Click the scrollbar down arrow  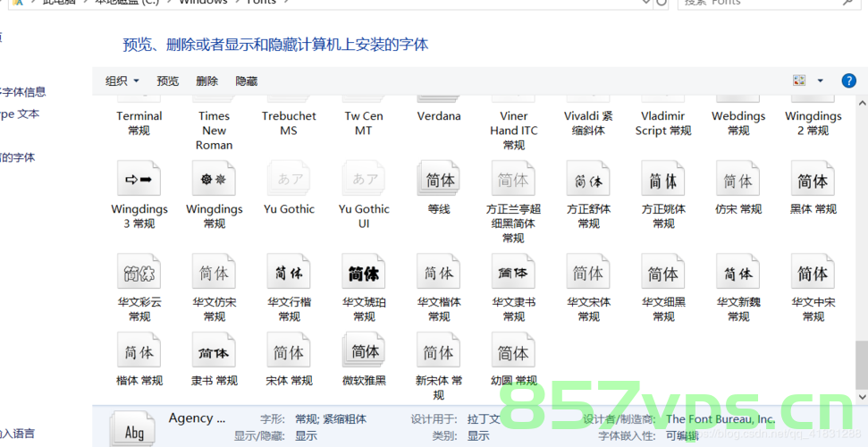(862, 397)
